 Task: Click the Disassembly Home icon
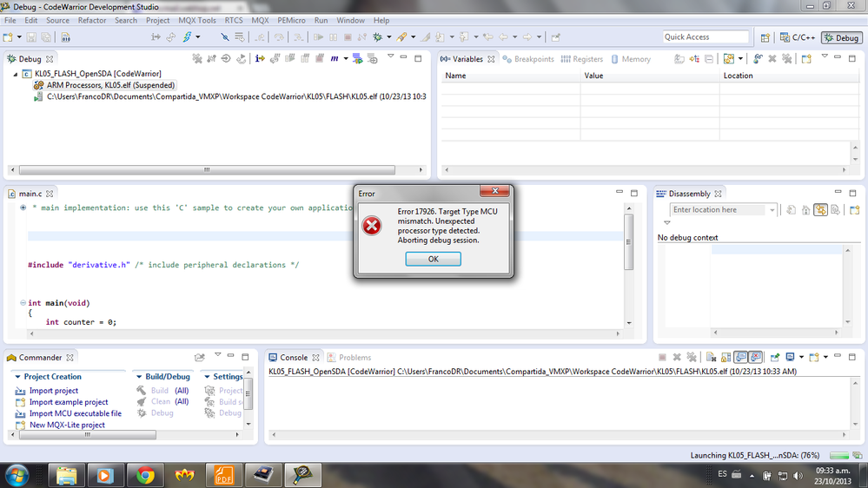pyautogui.click(x=805, y=209)
